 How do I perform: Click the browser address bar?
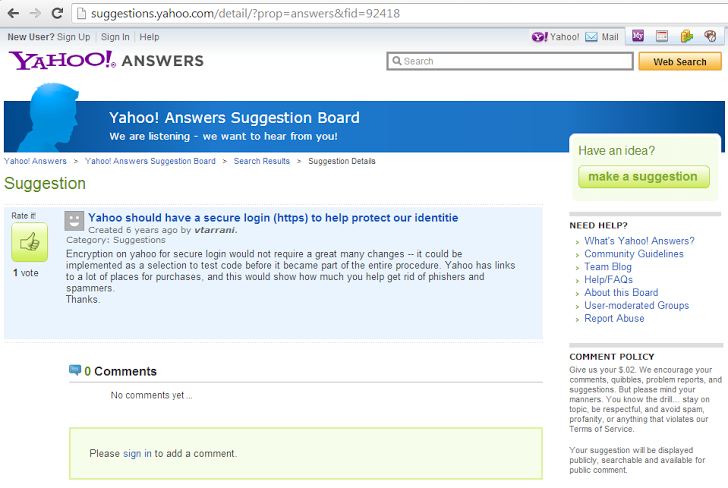pyautogui.click(x=399, y=13)
